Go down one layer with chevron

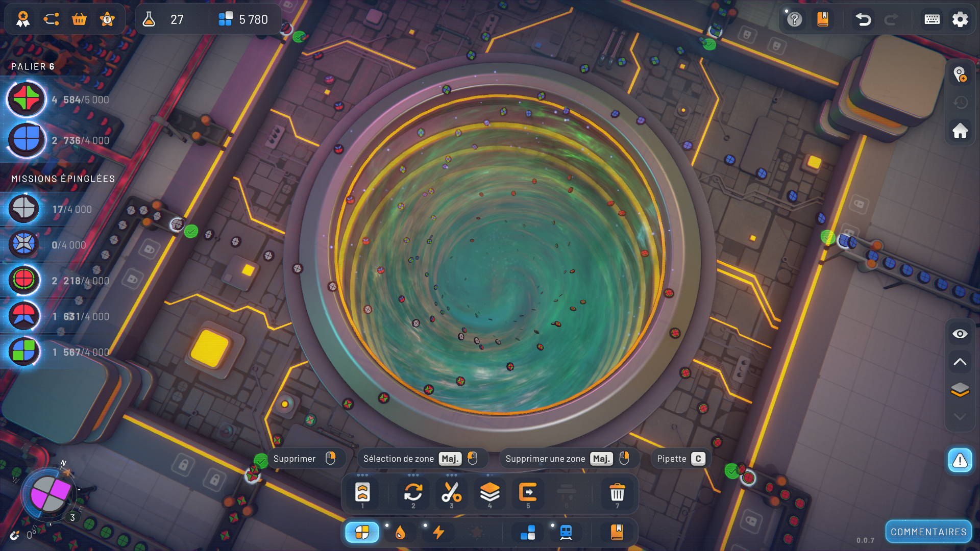[x=960, y=417]
